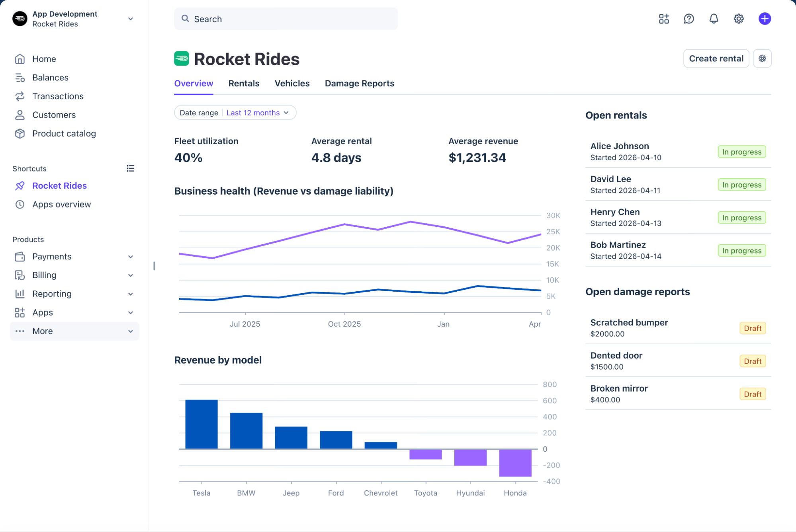
Task: Switch to the Vehicles tab
Action: tap(292, 84)
